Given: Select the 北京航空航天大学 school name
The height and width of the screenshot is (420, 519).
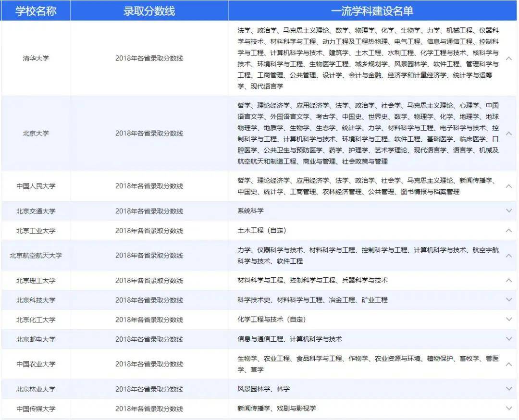Looking at the screenshot, I should pyautogui.click(x=36, y=256).
